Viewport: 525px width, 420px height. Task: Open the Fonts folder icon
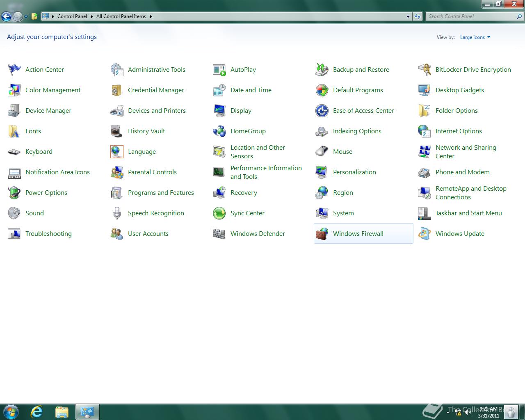pos(14,131)
